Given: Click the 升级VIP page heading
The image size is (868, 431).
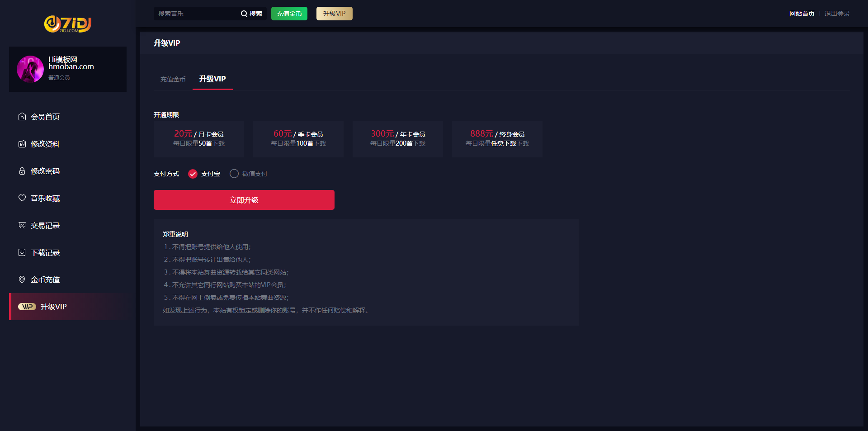Looking at the screenshot, I should click(167, 43).
